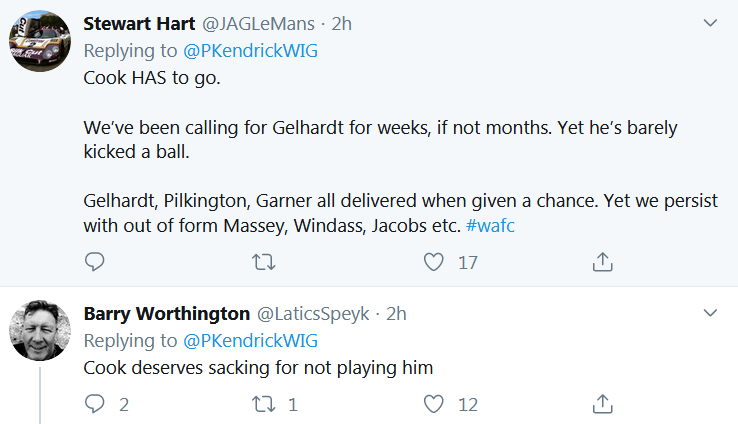Screen dimensions: 738x424
Task: Open @PKendrickWIG mention in Barry's tweet
Action: click(x=254, y=341)
